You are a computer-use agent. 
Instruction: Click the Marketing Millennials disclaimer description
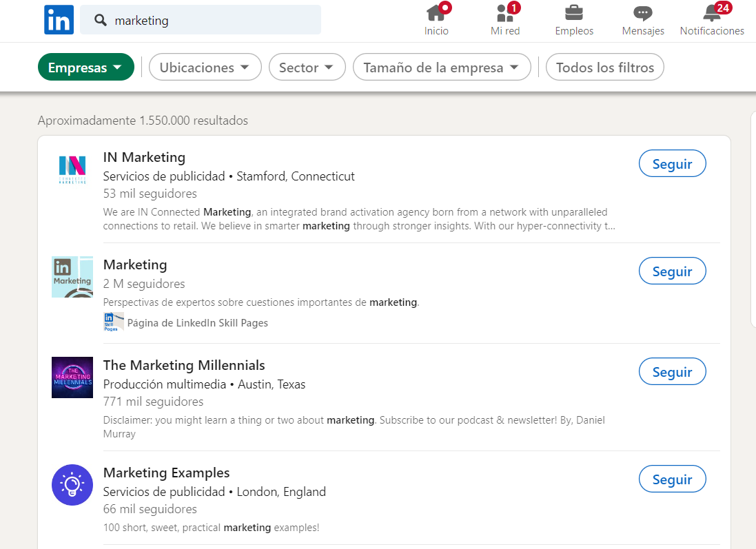click(354, 426)
